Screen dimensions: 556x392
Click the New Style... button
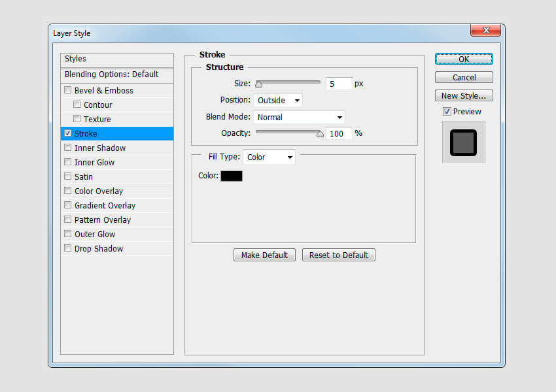tap(464, 95)
